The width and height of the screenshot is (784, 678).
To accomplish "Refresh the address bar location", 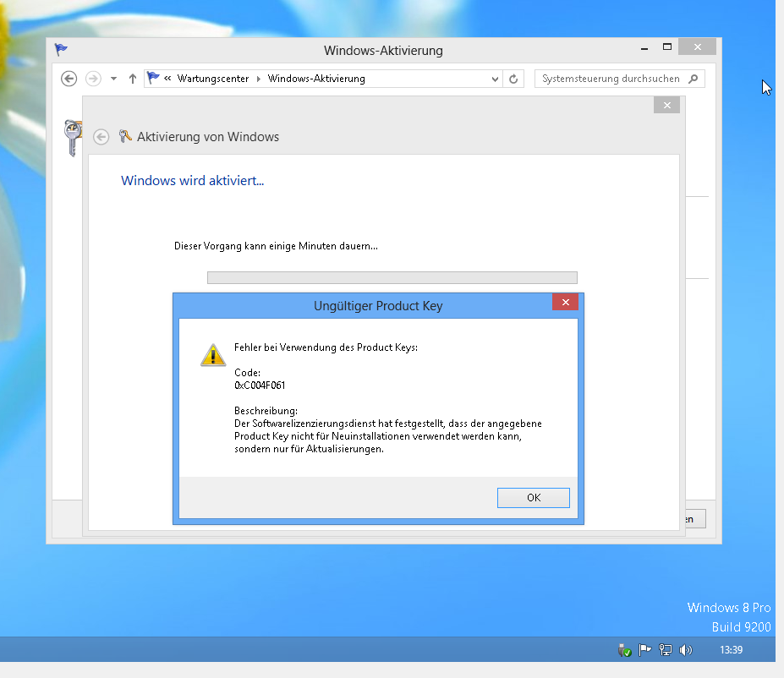I will click(x=513, y=79).
